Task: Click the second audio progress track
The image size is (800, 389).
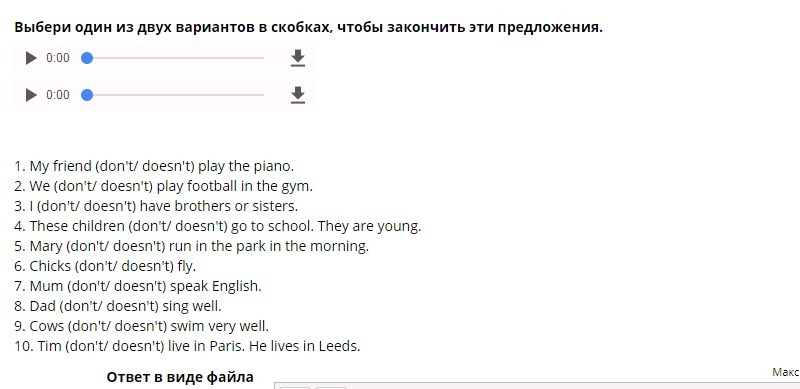Action: (173, 95)
